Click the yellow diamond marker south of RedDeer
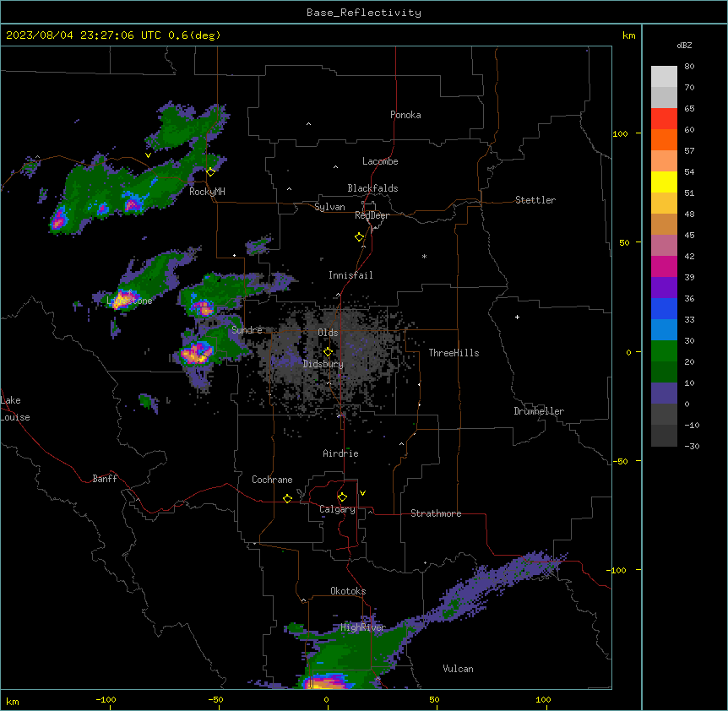728x711 pixels. 359,237
